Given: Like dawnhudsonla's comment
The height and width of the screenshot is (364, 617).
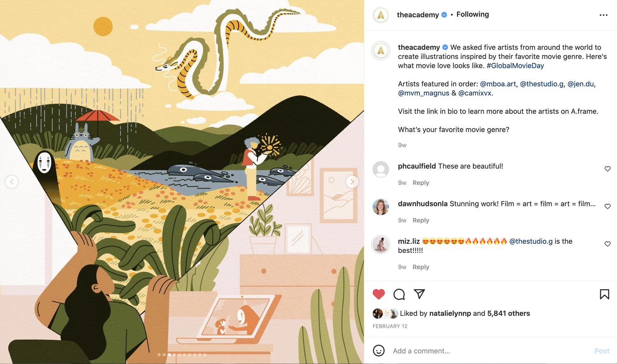Looking at the screenshot, I should [x=608, y=206].
